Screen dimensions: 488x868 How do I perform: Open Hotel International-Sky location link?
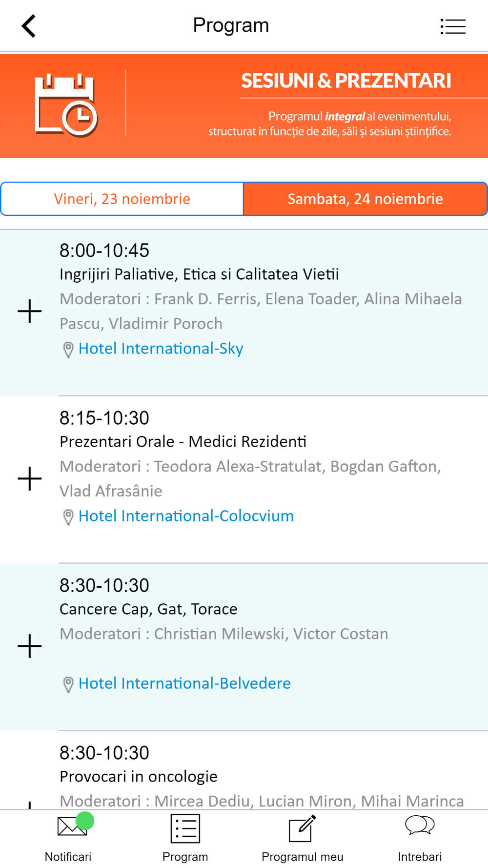click(x=161, y=349)
